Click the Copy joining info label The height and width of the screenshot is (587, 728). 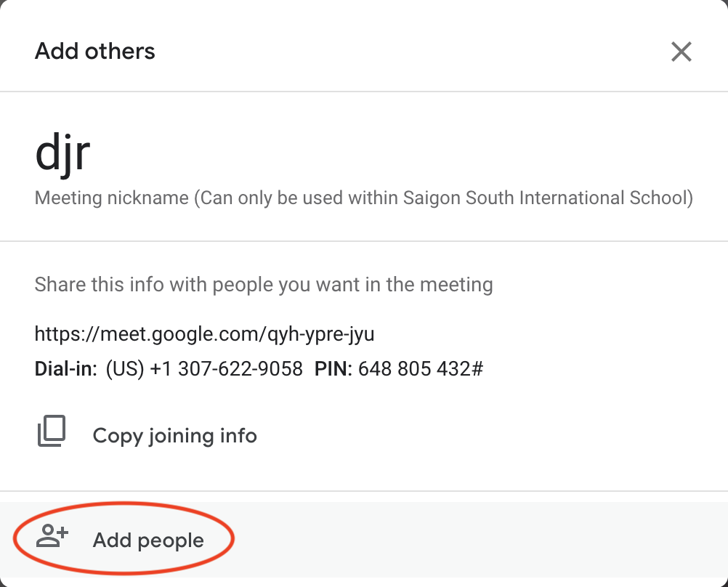click(174, 436)
